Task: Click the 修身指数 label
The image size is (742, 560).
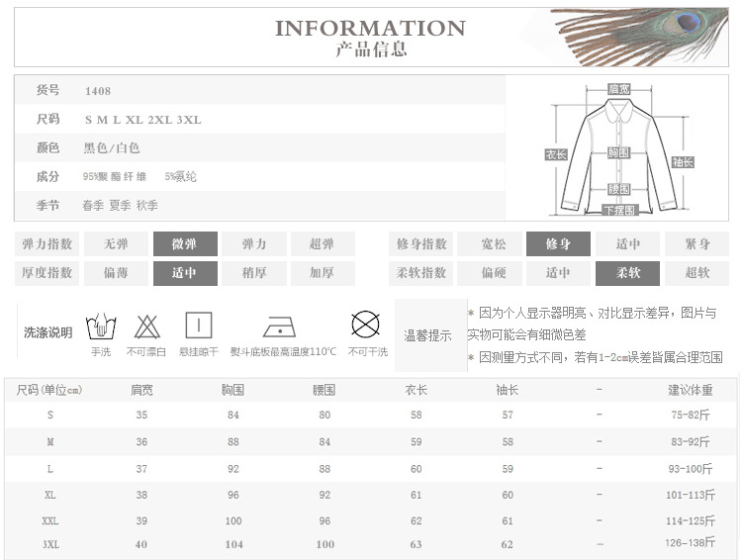Action: coord(421,243)
